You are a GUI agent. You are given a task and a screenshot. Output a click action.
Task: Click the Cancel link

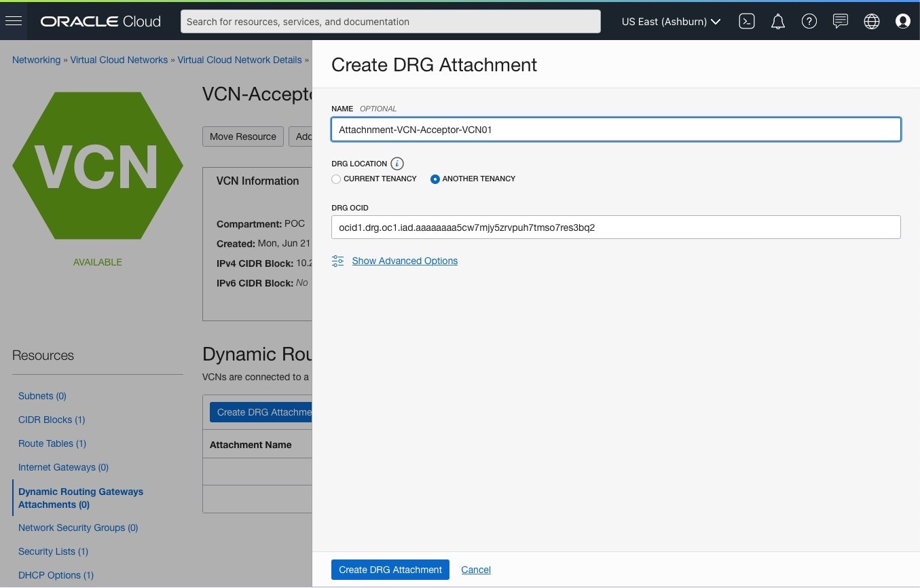pos(476,570)
